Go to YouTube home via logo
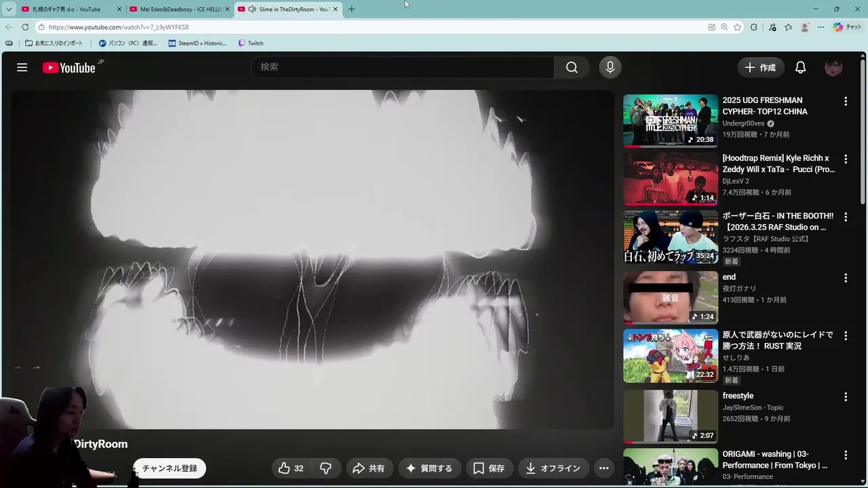The height and width of the screenshot is (488, 868). tap(69, 67)
